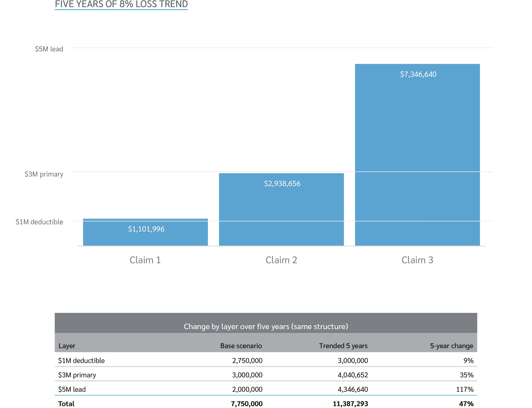Click the 117% cell in $5M lead row

464,389
